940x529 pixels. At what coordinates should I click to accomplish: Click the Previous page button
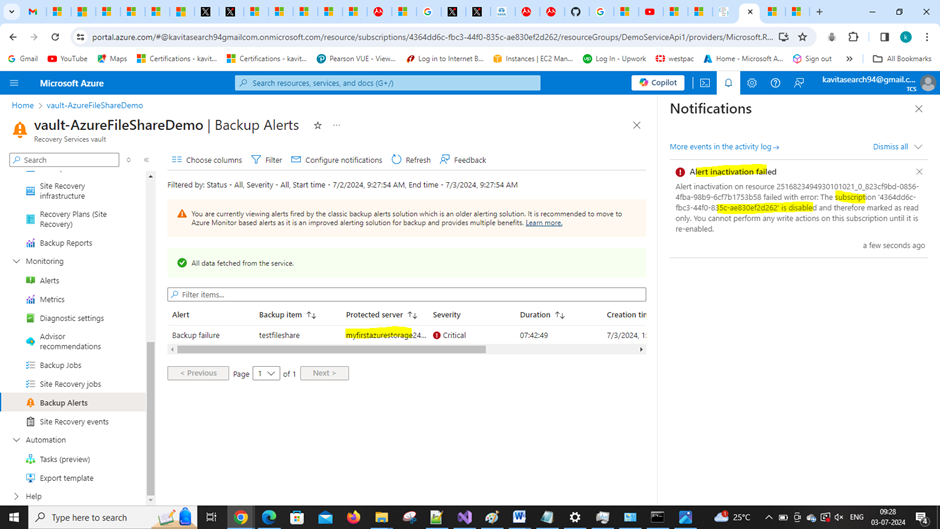coord(198,373)
